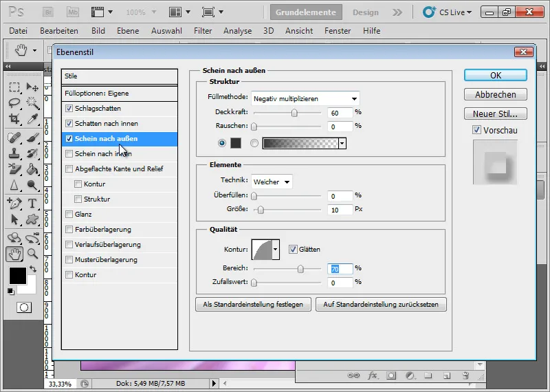Launch Mini Bridge from top bar
The height and width of the screenshot is (392, 550).
[73, 12]
